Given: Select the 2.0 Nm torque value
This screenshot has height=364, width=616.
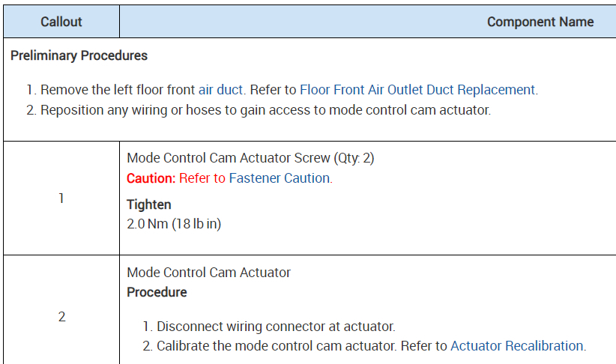Looking at the screenshot, I should (x=173, y=223).
